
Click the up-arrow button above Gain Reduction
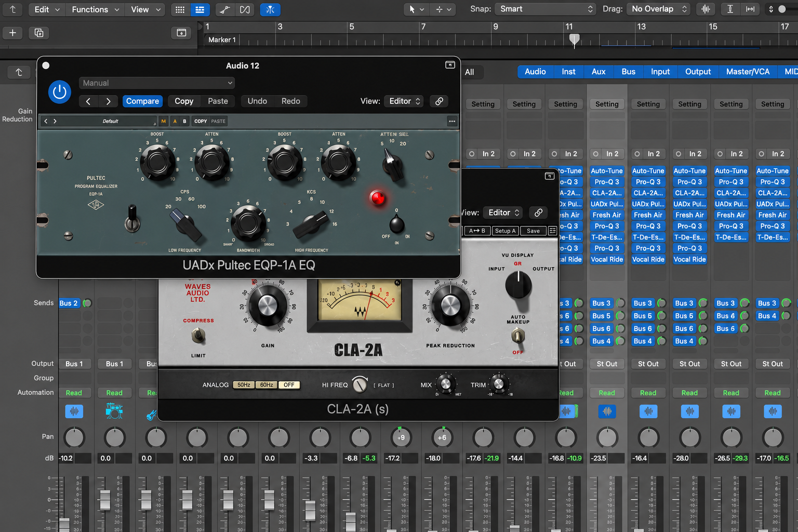coord(19,72)
